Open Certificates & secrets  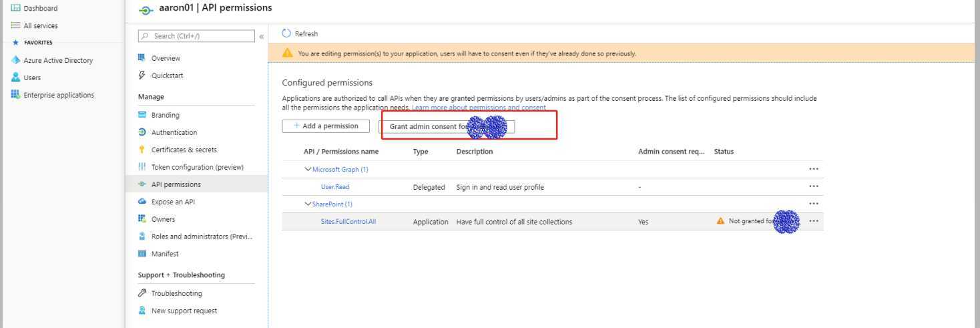point(184,150)
